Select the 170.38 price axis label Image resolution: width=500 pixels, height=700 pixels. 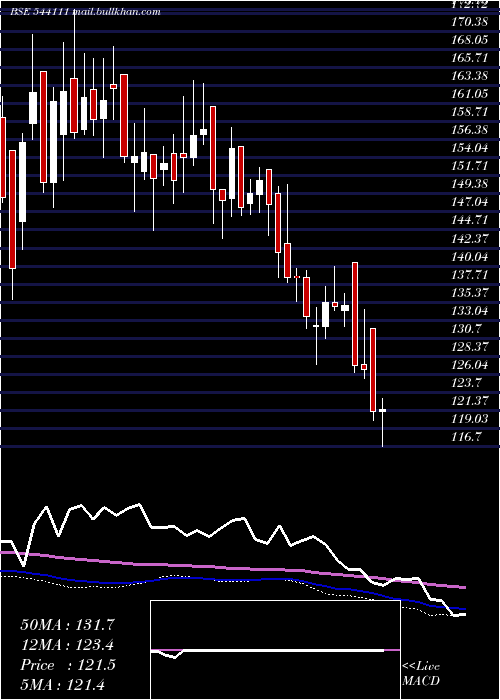[x=469, y=22]
